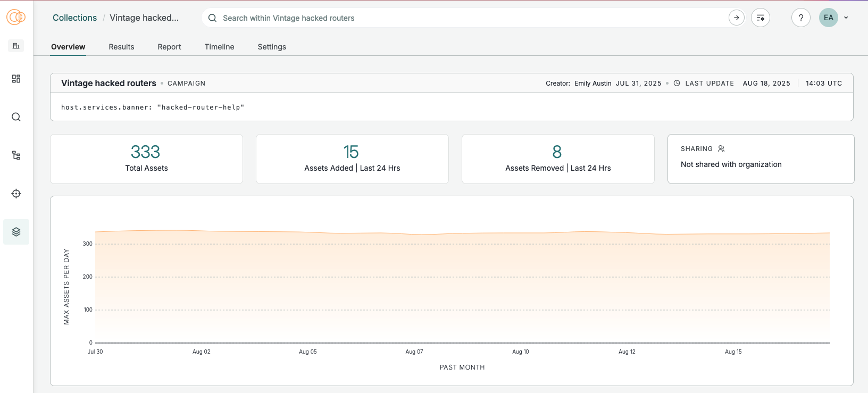Open the Settings tab
This screenshot has height=393, width=868.
coord(272,47)
